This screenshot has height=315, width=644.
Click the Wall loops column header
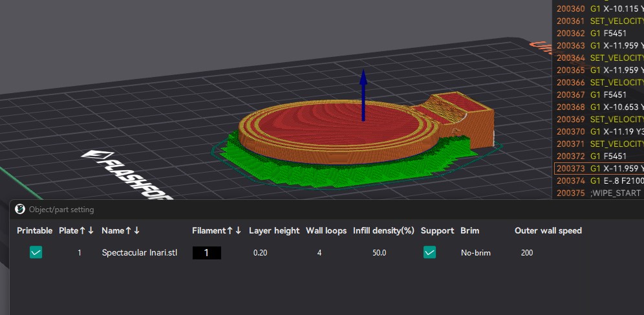[x=326, y=231]
